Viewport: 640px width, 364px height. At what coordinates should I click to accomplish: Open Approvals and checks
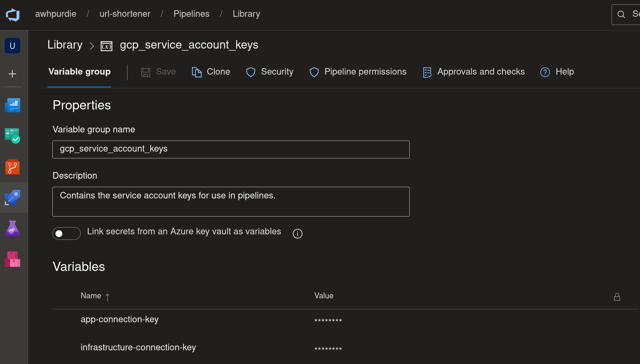pyautogui.click(x=474, y=72)
